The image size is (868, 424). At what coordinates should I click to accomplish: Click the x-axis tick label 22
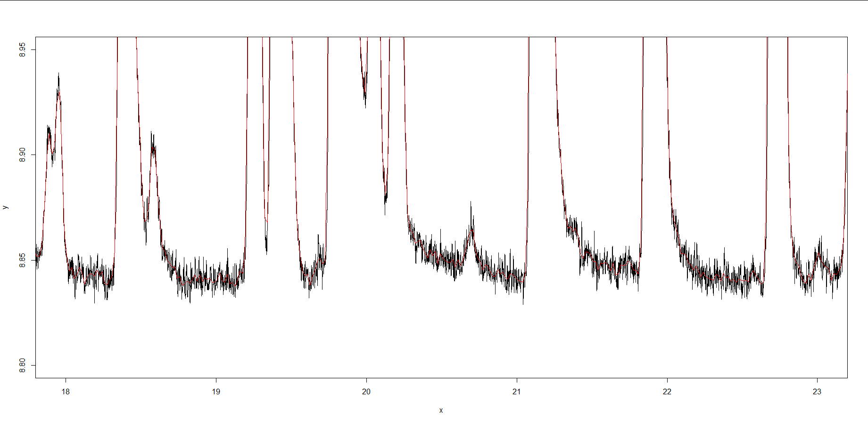coord(667,391)
